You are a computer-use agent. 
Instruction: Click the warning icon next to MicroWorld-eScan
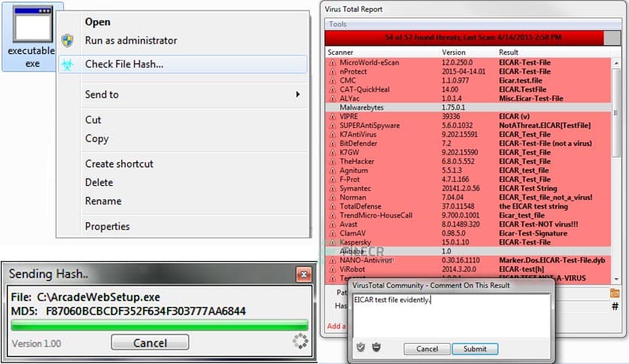[x=332, y=62]
